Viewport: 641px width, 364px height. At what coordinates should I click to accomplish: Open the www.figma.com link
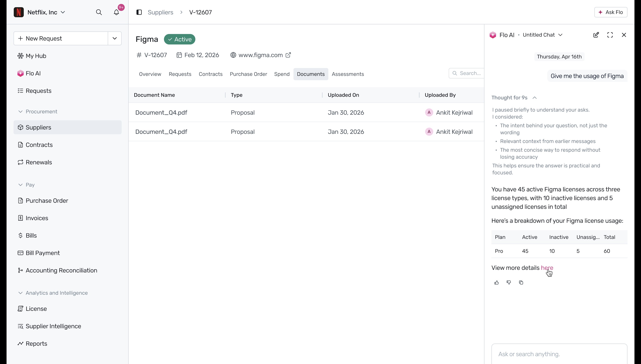pyautogui.click(x=261, y=55)
